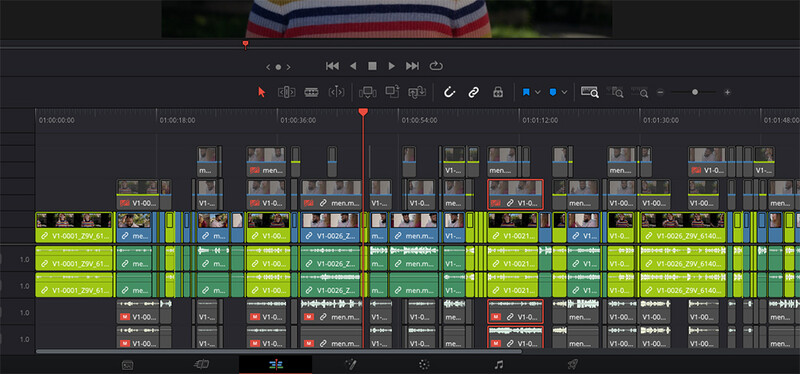Image resolution: width=800 pixels, height=374 pixels.
Task: Jump to first frame transport button
Action: pos(333,66)
